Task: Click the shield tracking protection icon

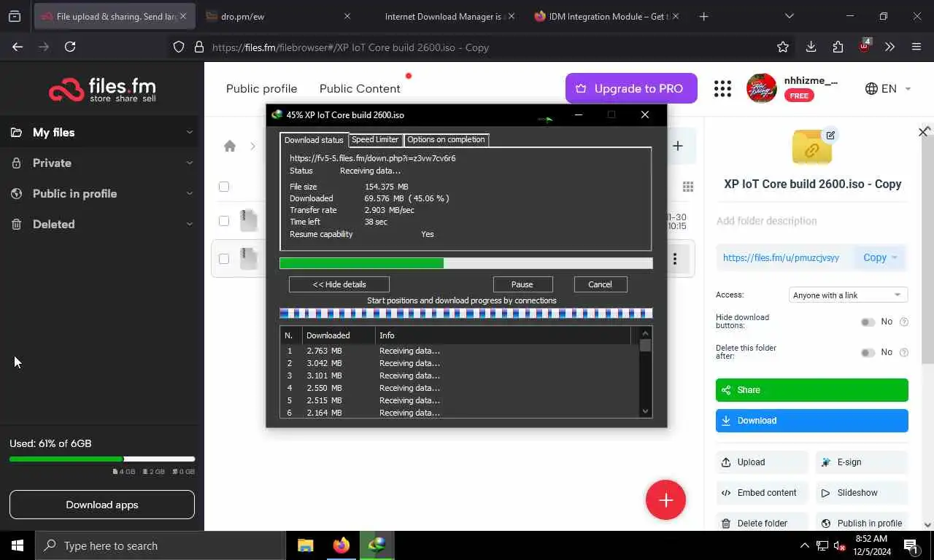Action: coord(179,47)
